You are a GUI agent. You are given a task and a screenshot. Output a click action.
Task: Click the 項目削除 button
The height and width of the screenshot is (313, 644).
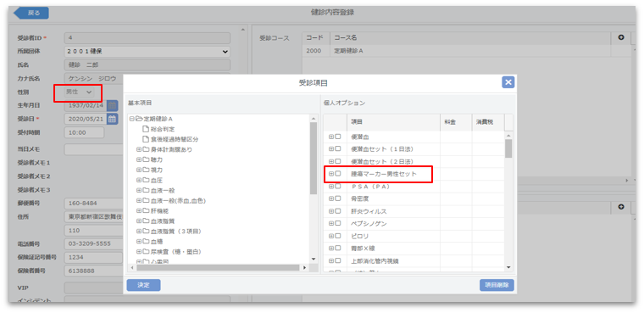click(497, 285)
